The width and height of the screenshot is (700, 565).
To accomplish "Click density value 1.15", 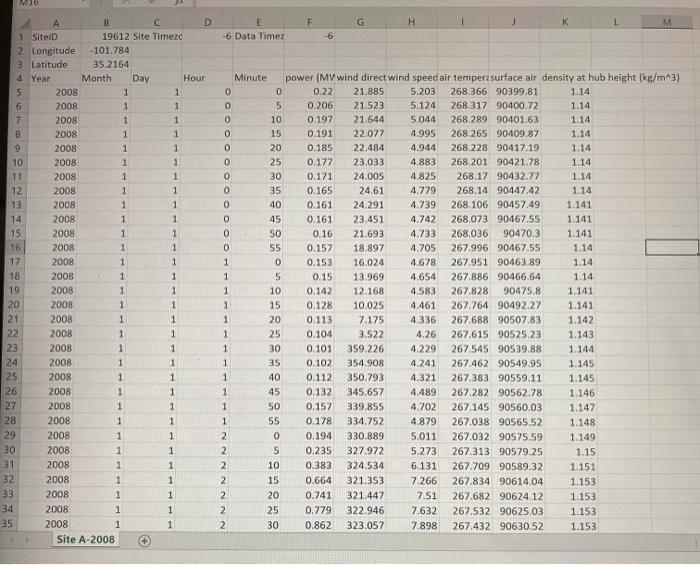I will point(569,452).
